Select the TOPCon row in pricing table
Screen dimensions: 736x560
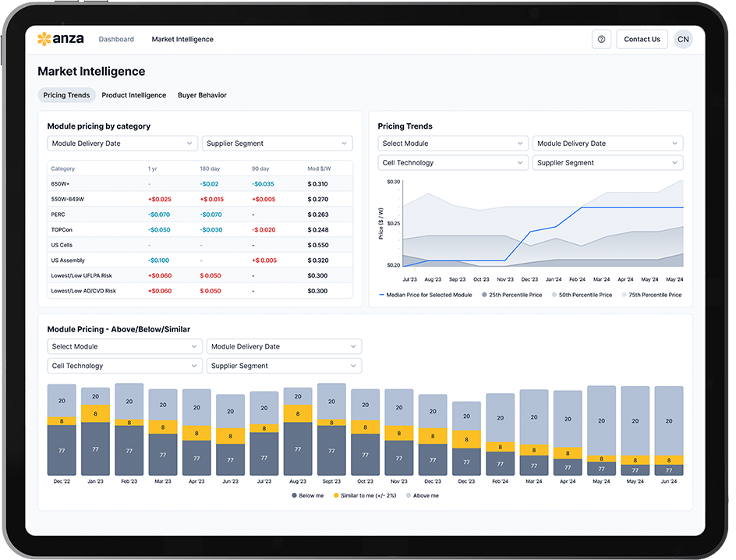tap(199, 230)
